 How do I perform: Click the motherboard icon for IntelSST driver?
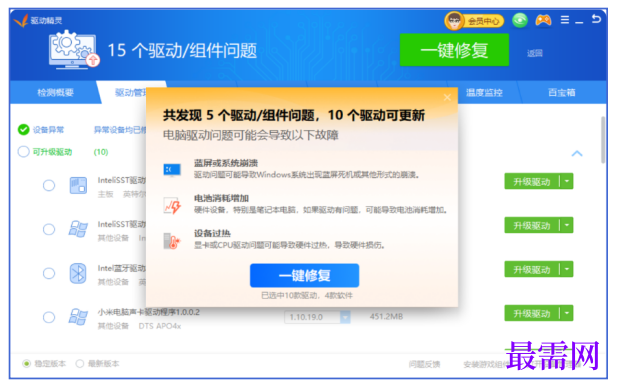point(78,185)
